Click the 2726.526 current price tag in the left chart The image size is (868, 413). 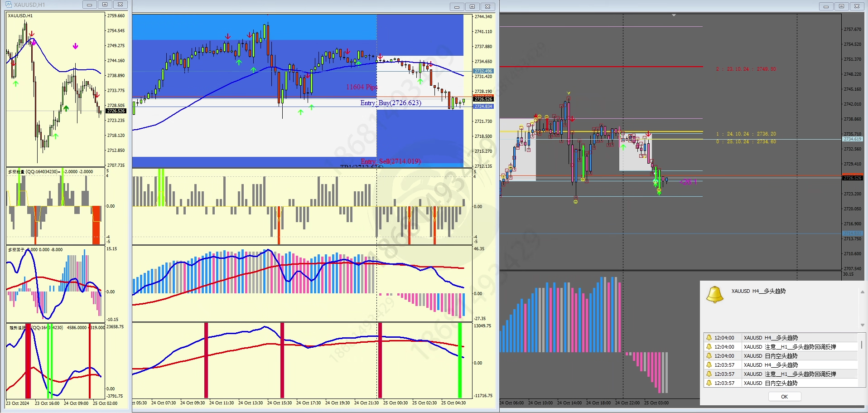[116, 111]
